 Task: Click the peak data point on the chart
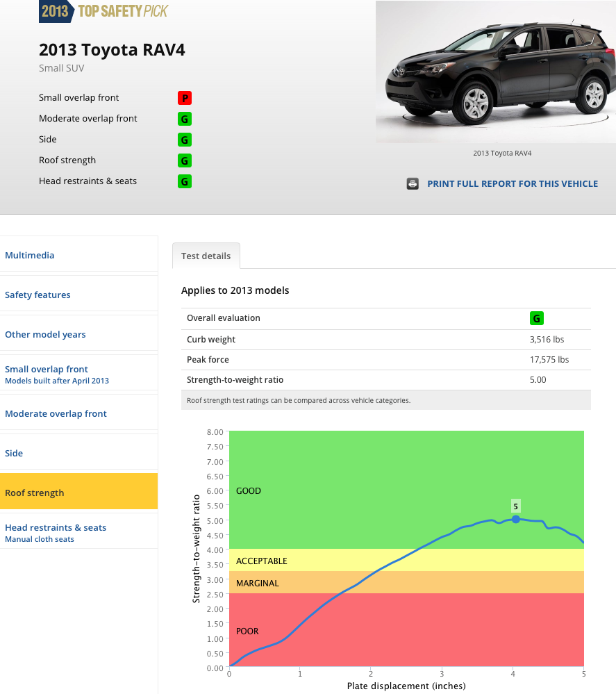tap(515, 519)
